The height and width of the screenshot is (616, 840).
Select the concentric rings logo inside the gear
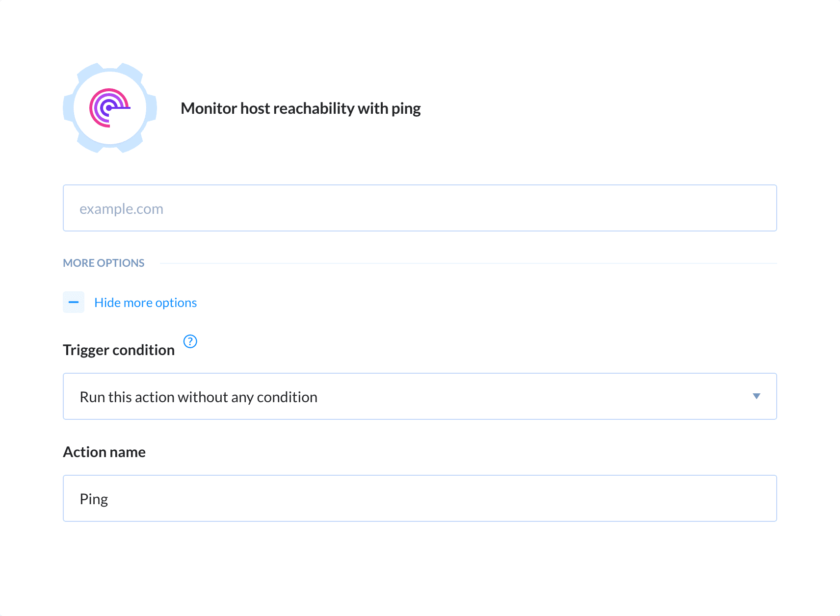coord(109,108)
